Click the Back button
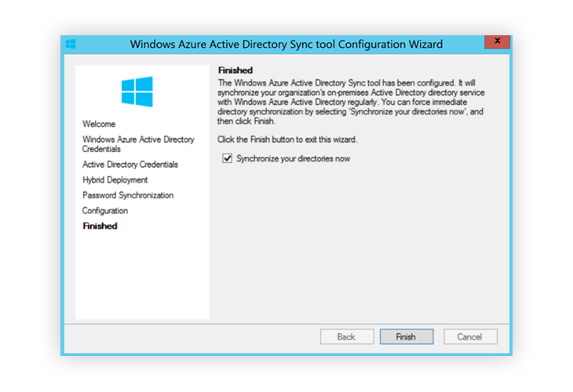 pyautogui.click(x=347, y=336)
